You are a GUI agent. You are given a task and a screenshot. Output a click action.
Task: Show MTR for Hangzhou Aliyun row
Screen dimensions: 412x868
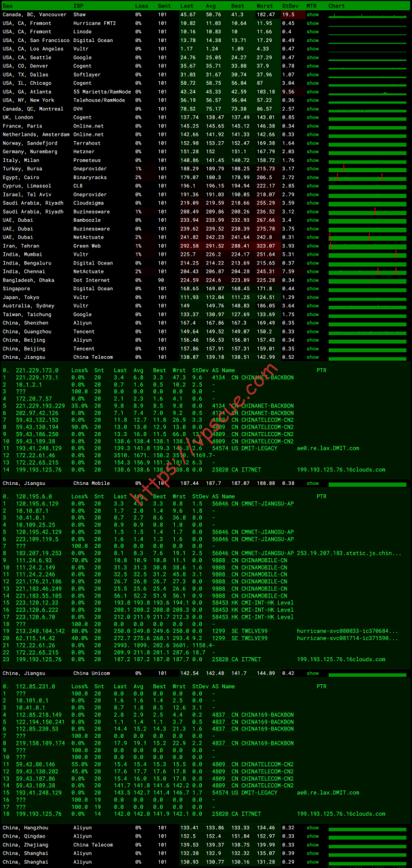312,828
